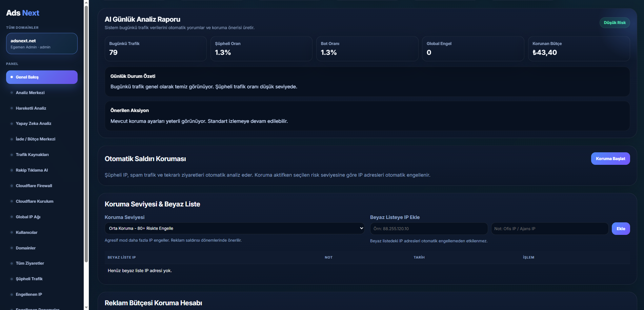Click the Koruma Seviyesi & Beyaz Liste heading

coord(152,204)
